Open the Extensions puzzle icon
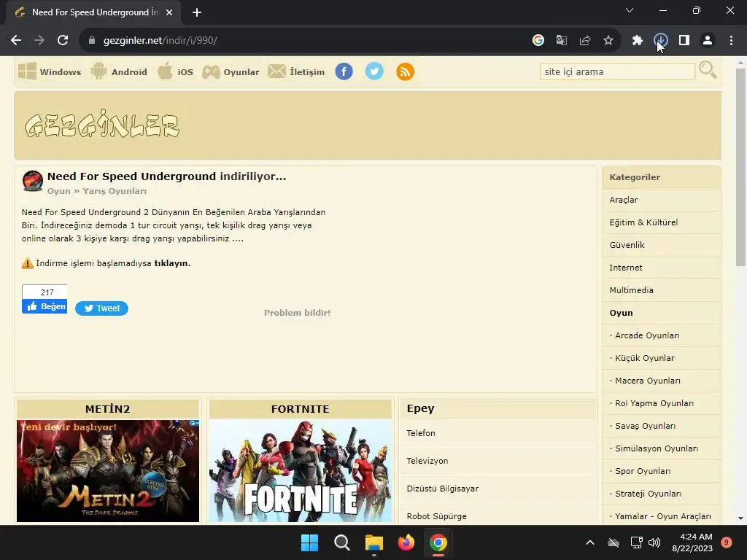Viewport: 747px width, 560px height. (637, 41)
